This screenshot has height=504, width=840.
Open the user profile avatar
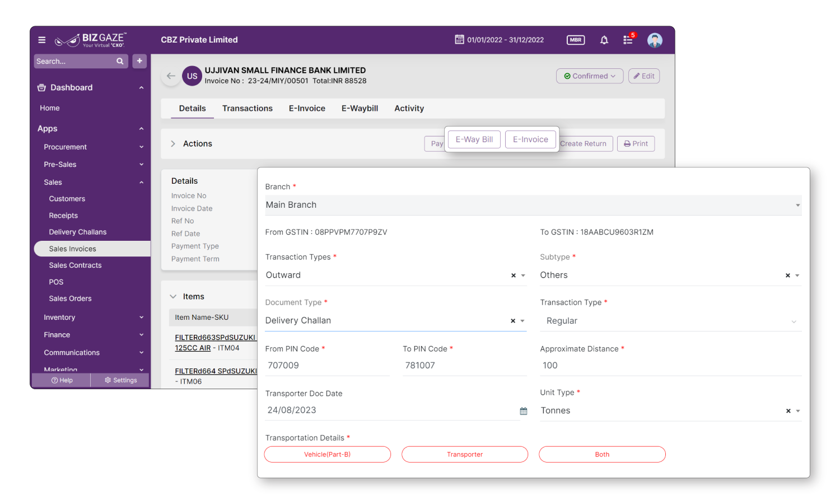click(655, 40)
